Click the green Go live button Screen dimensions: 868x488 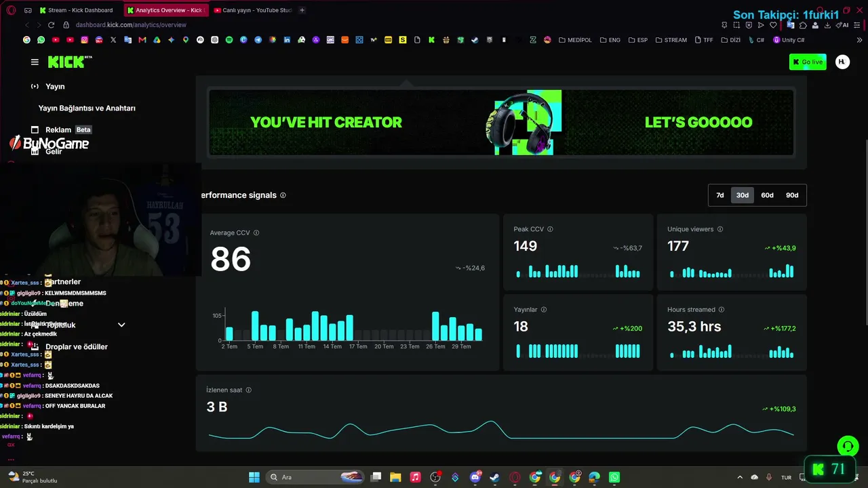click(x=808, y=62)
